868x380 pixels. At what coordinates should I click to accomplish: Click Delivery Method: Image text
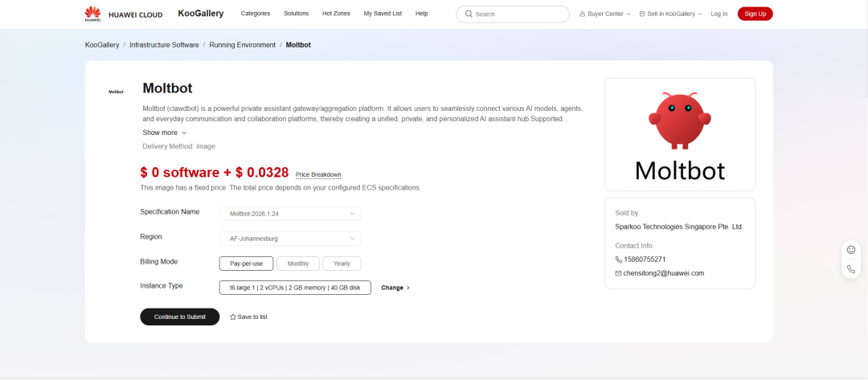178,146
